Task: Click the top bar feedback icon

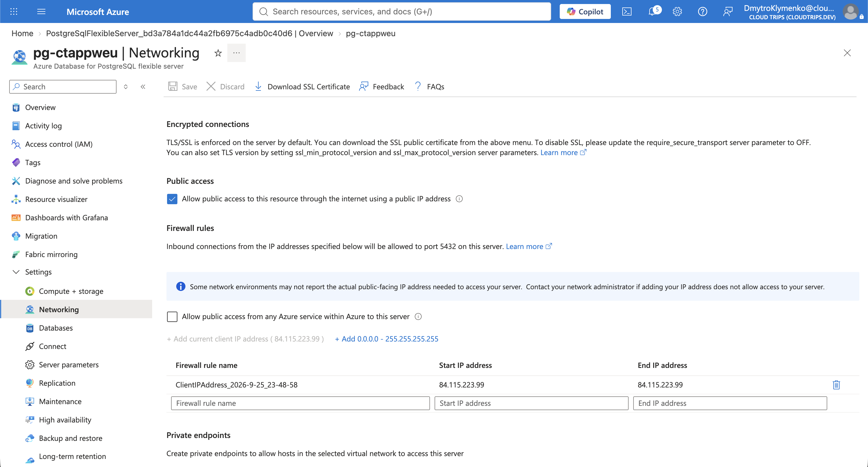Action: click(728, 11)
